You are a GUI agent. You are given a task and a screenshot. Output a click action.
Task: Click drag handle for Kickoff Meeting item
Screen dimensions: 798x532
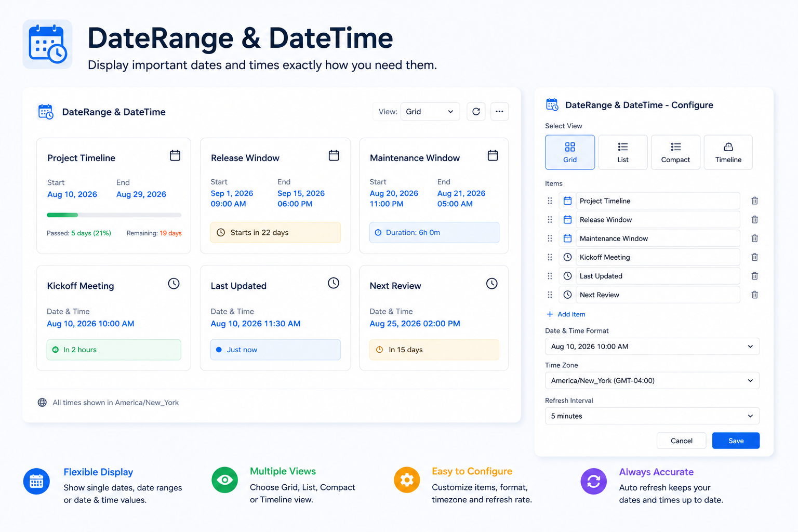pos(550,257)
